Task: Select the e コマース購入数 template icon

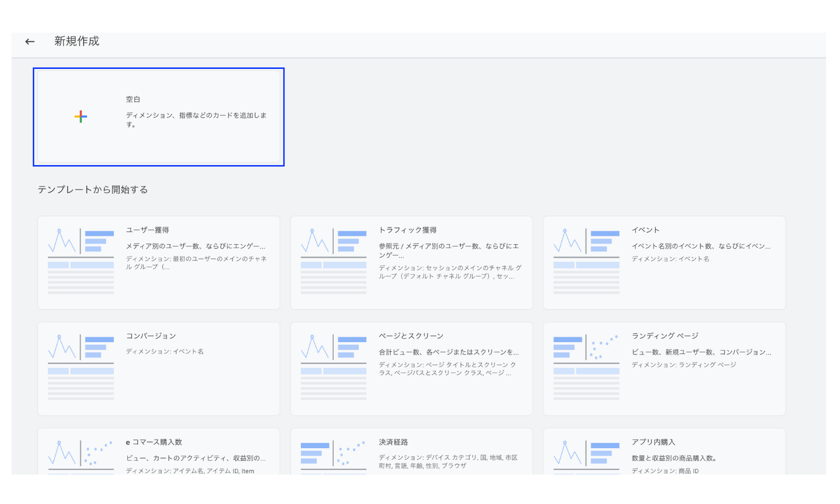Action: (81, 455)
